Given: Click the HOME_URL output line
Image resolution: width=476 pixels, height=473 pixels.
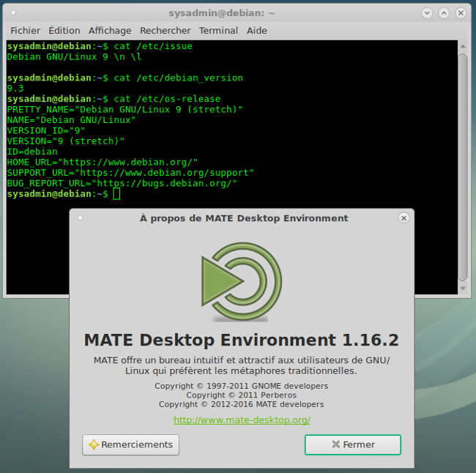Looking at the screenshot, I should coord(103,162).
